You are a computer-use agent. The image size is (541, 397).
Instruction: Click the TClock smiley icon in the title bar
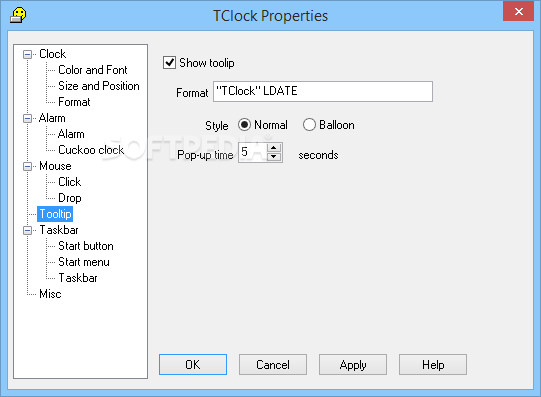point(18,16)
